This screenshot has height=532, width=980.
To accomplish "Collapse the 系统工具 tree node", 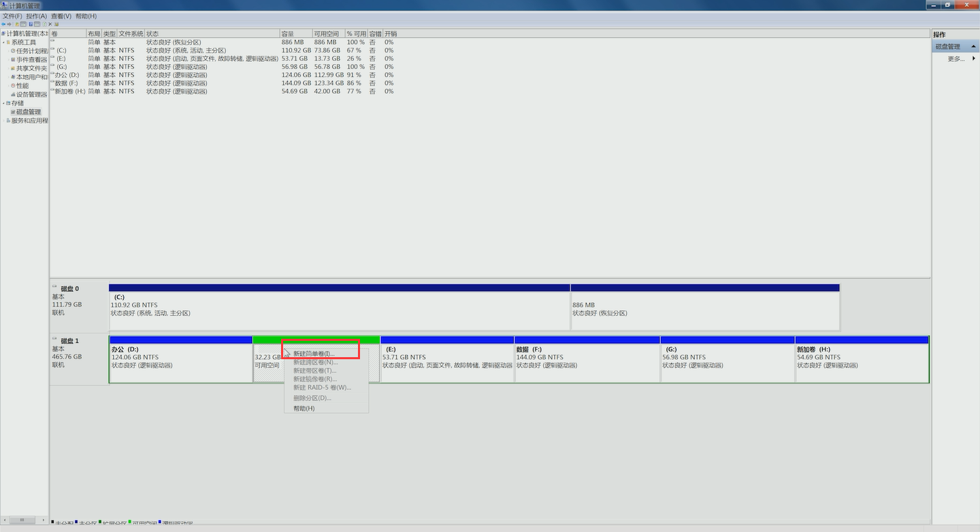I will 3,43.
